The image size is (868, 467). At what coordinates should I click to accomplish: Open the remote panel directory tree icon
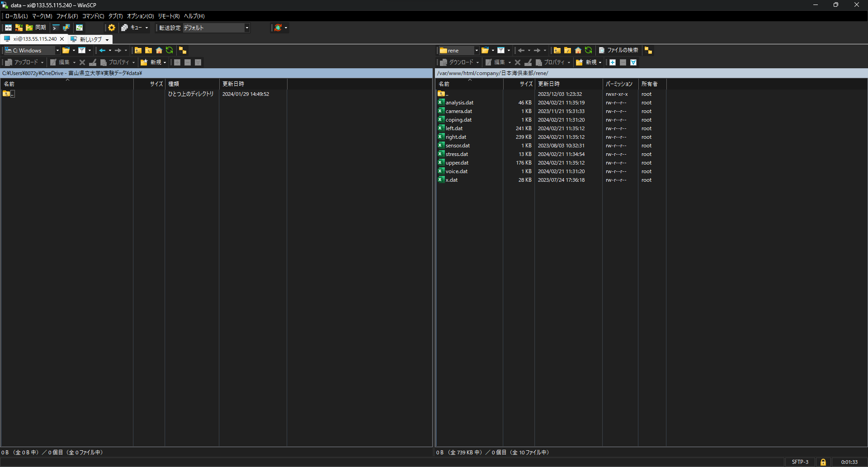pyautogui.click(x=648, y=50)
